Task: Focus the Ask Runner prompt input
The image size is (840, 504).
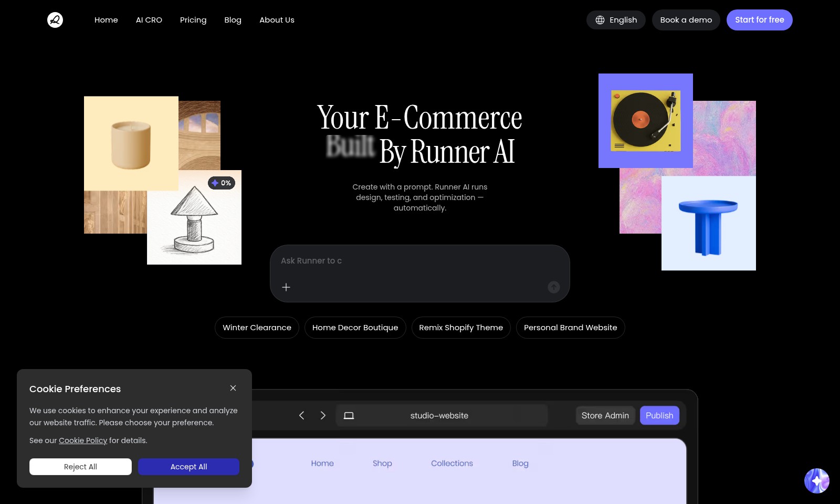Action: pyautogui.click(x=420, y=261)
